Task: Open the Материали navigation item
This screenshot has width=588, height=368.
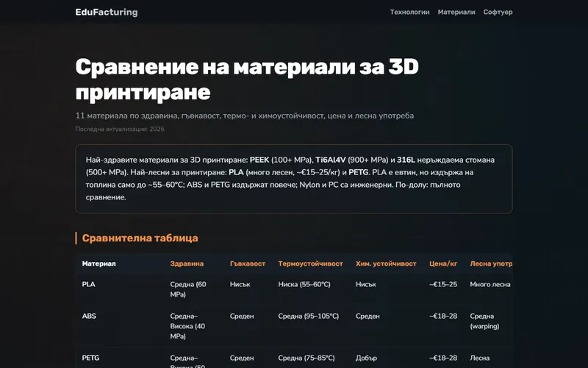Action: point(456,12)
